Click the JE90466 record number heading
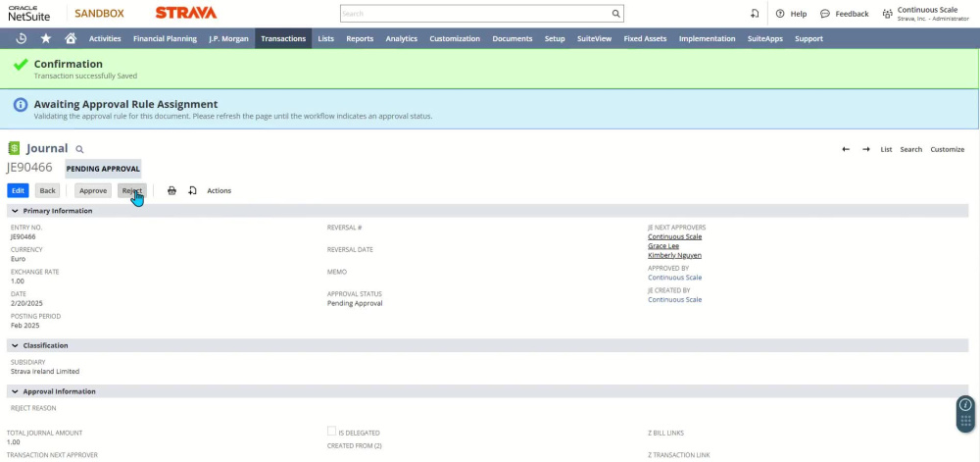This screenshot has height=462, width=980. point(29,168)
